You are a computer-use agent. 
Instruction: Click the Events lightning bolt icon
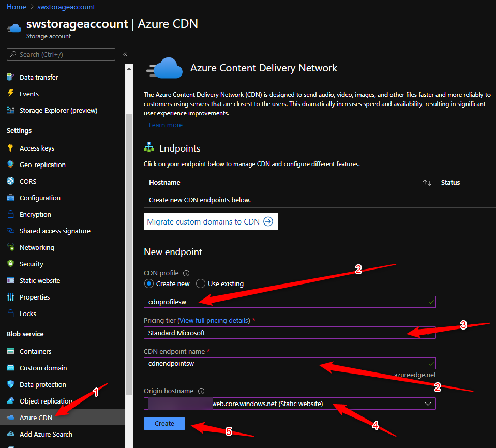pos(10,94)
